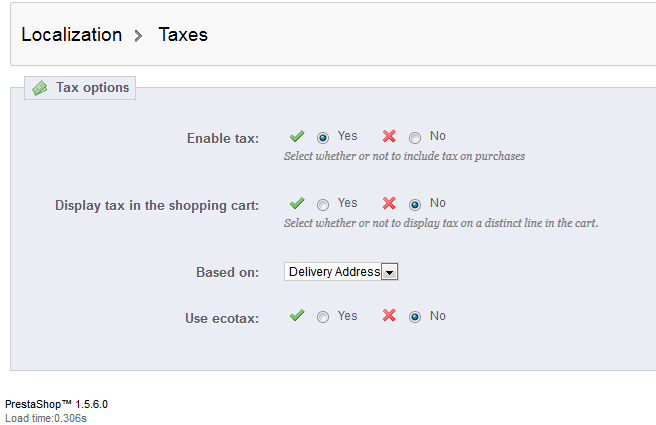
Task: Click green checkmark for Display tax in cart
Action: pyautogui.click(x=297, y=203)
